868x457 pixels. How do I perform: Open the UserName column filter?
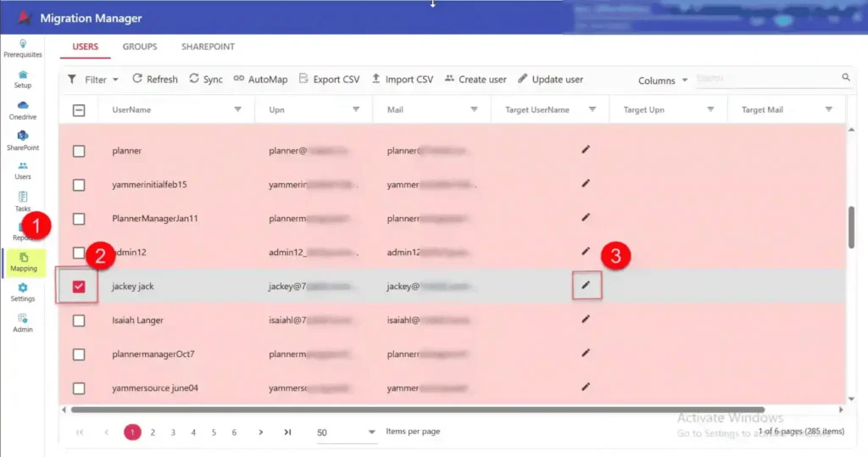coord(237,109)
